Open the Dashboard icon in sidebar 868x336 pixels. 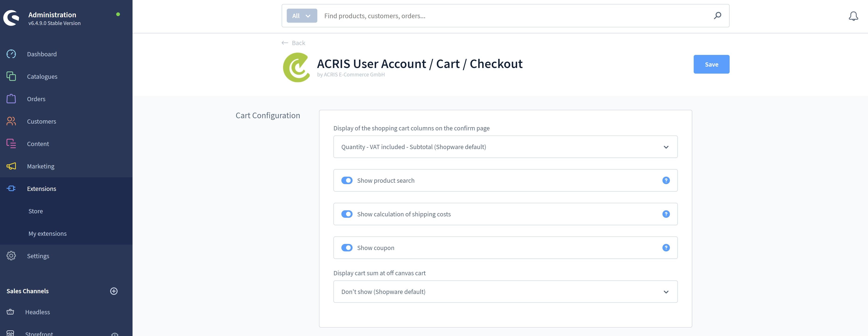[11, 54]
